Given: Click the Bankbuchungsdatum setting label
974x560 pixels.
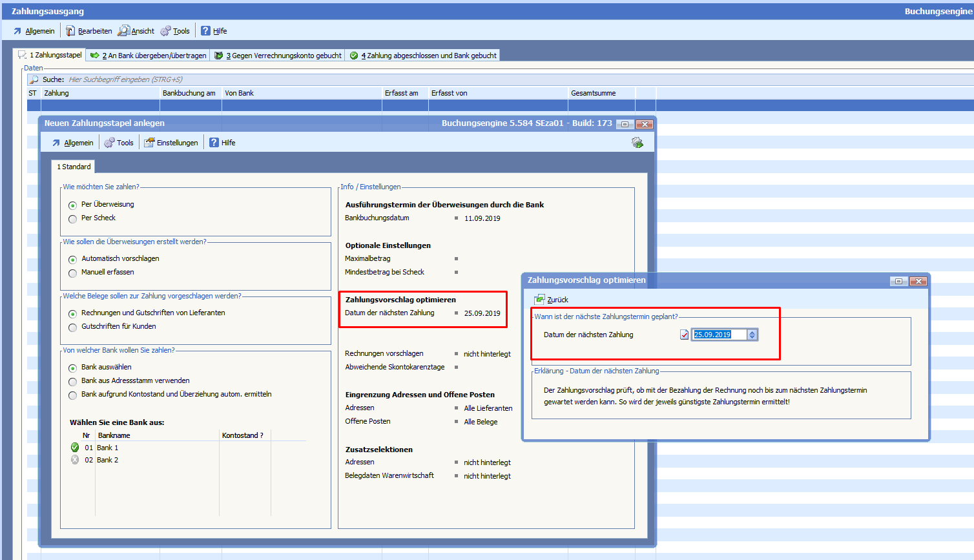Looking at the screenshot, I should click(377, 218).
